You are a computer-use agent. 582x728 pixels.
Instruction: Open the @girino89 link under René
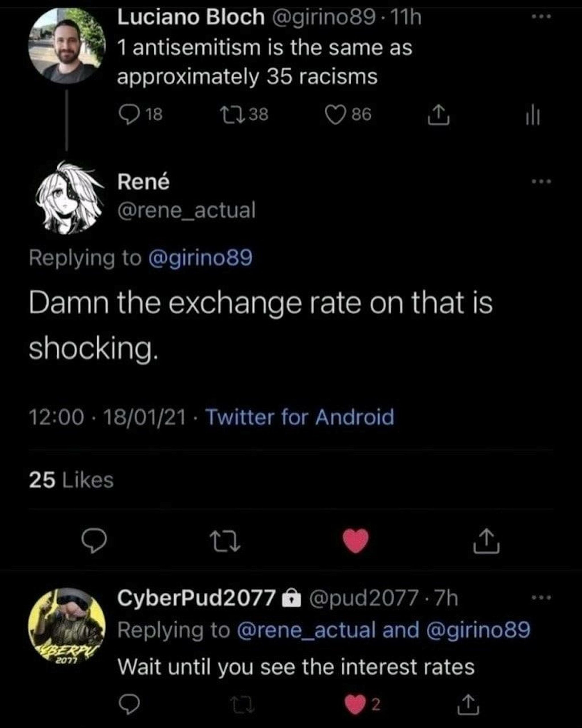[x=200, y=258]
